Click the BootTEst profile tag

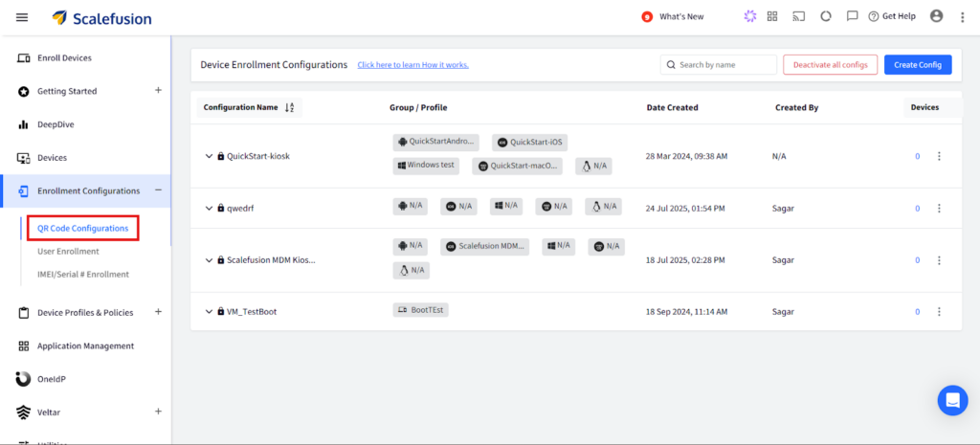click(x=421, y=309)
